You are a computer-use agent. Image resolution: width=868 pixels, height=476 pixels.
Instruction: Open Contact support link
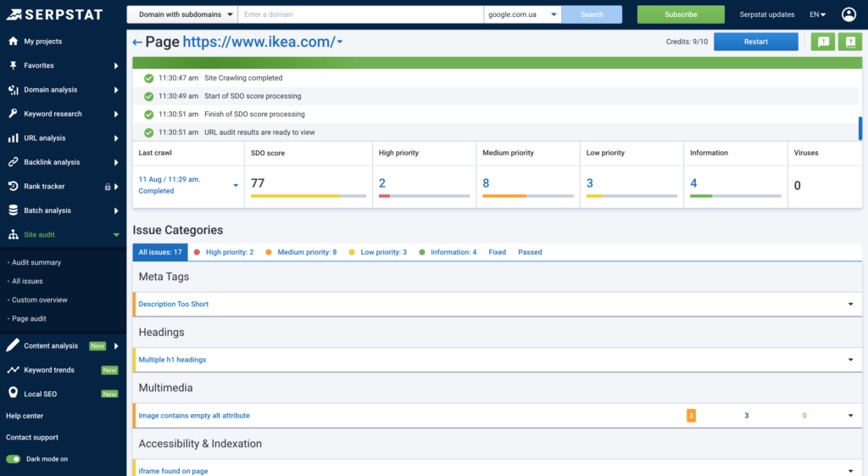[x=32, y=437]
